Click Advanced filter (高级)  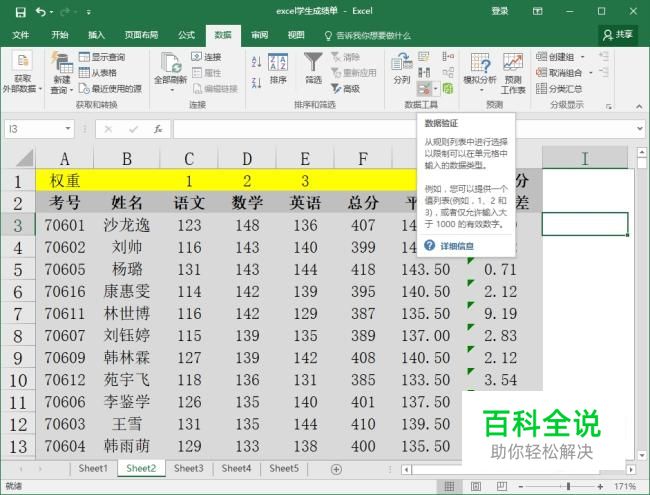tap(345, 88)
